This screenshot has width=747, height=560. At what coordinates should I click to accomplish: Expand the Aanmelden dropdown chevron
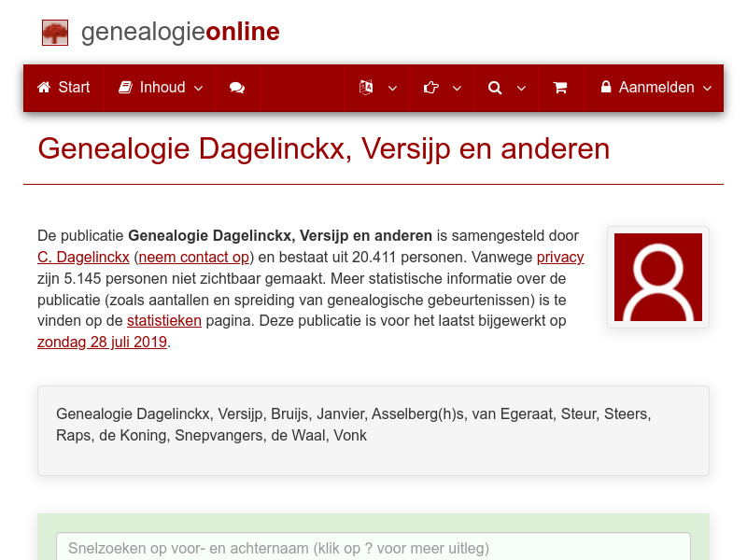tap(708, 88)
